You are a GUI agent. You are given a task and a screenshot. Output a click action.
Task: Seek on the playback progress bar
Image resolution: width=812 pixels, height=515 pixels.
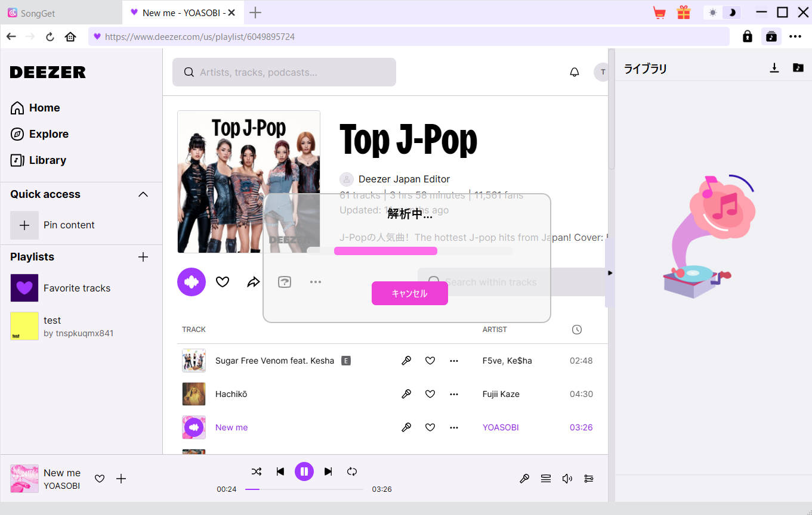(304, 489)
